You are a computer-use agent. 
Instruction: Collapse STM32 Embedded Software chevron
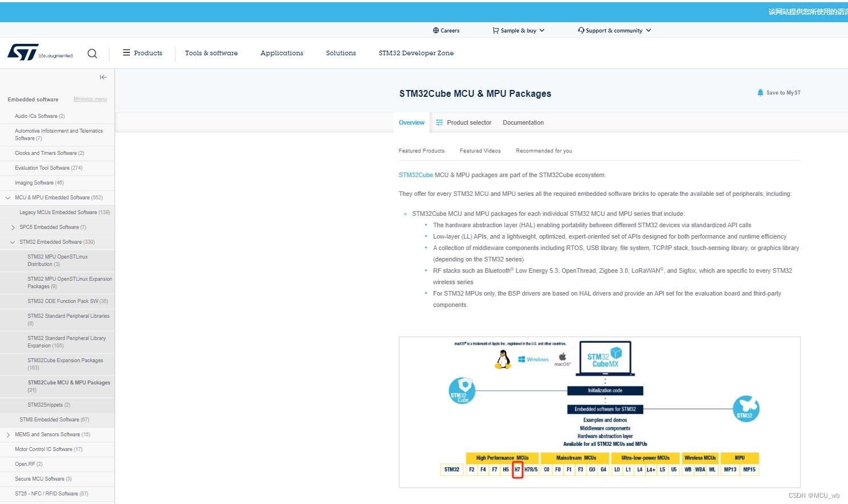(x=13, y=242)
